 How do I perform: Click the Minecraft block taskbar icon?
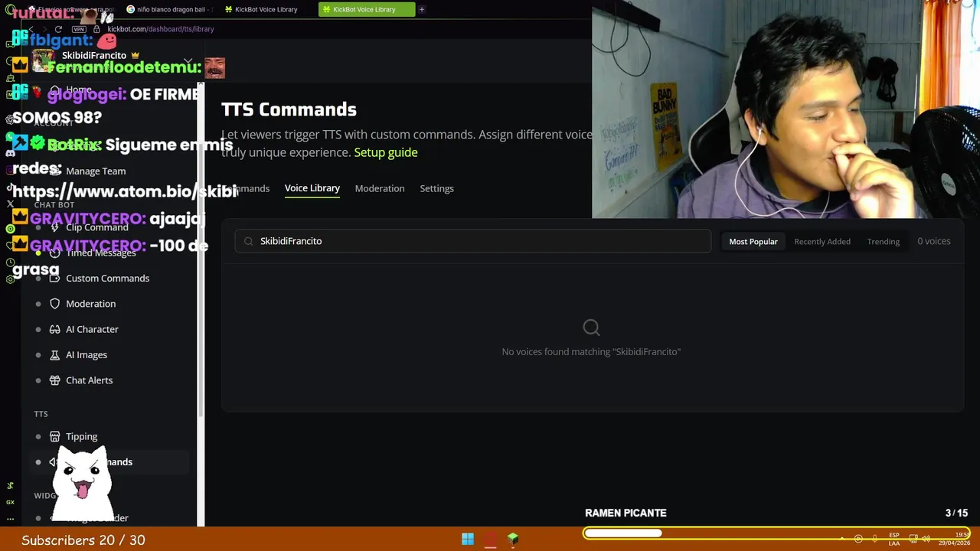pyautogui.click(x=513, y=540)
